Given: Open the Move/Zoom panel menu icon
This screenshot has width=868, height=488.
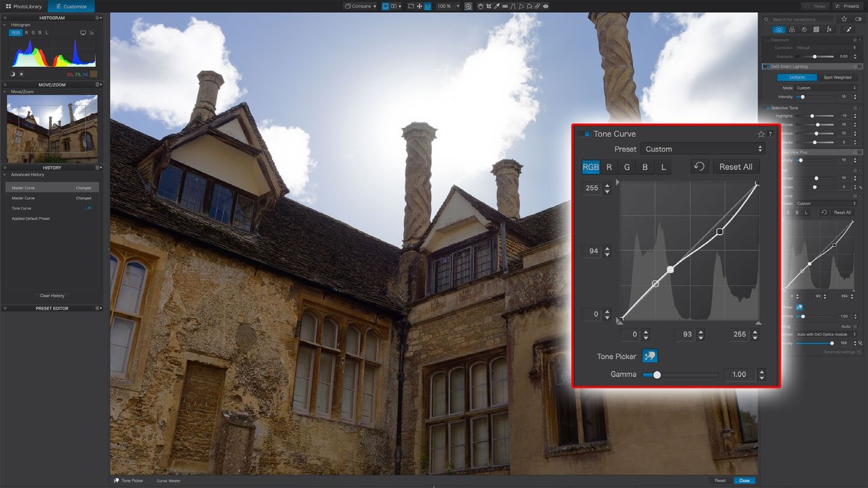Looking at the screenshot, I should click(99, 85).
